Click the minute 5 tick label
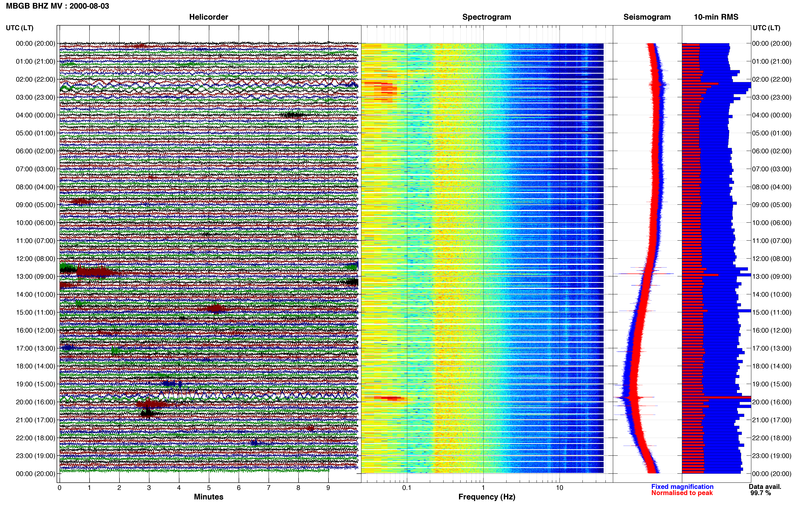This screenshot has height=508, width=812. coord(209,488)
